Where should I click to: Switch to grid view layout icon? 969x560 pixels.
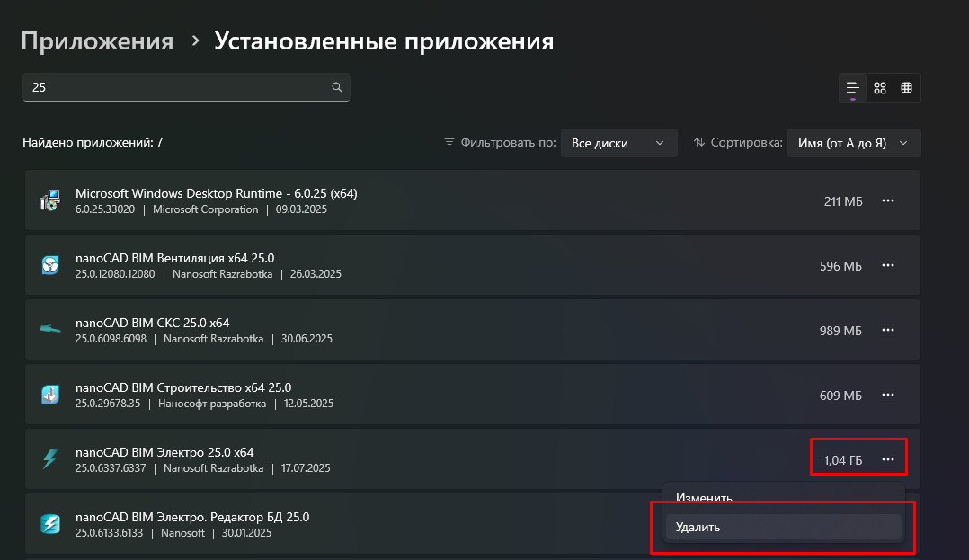(x=880, y=88)
